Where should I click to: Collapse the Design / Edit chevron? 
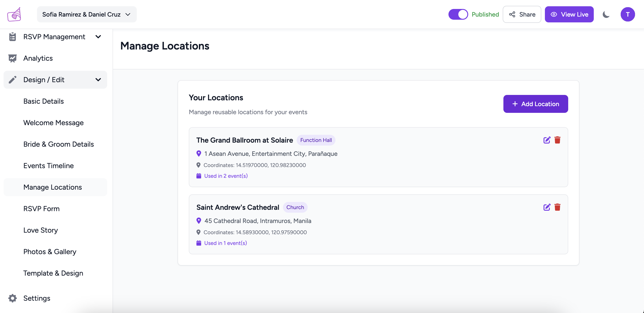(x=98, y=80)
